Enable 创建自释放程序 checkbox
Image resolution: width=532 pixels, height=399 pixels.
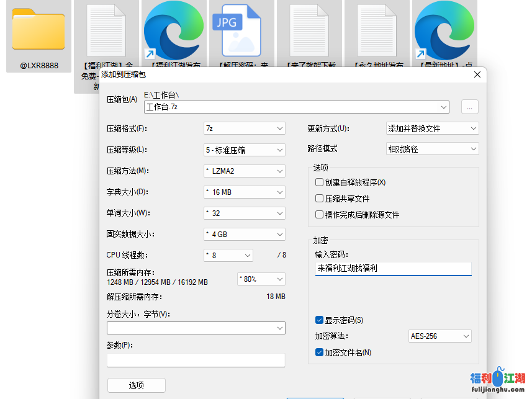tap(320, 182)
